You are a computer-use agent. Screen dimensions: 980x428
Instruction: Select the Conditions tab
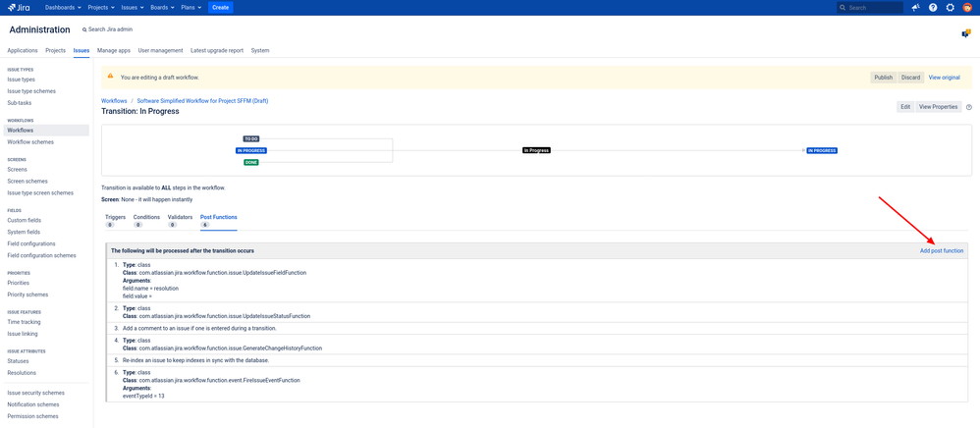[x=147, y=220]
